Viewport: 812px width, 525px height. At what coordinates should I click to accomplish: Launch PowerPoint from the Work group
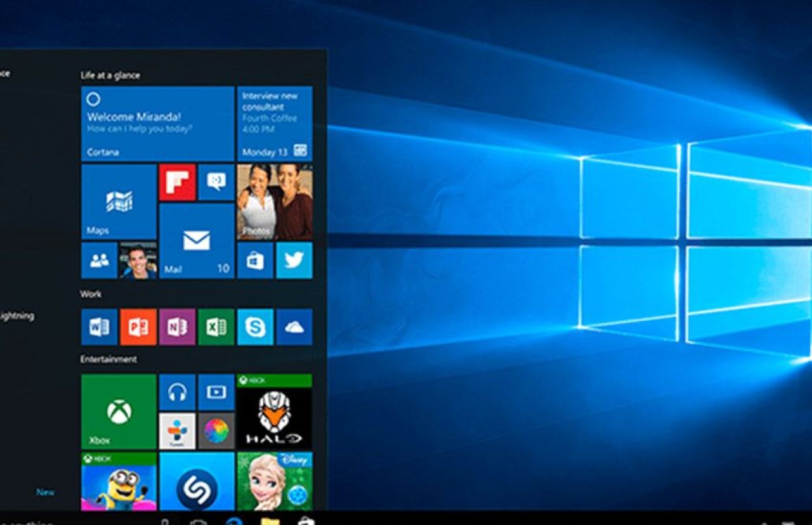click(x=138, y=327)
